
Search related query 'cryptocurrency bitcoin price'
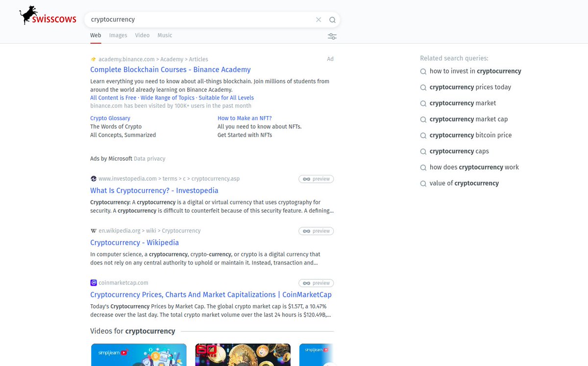[x=470, y=135]
